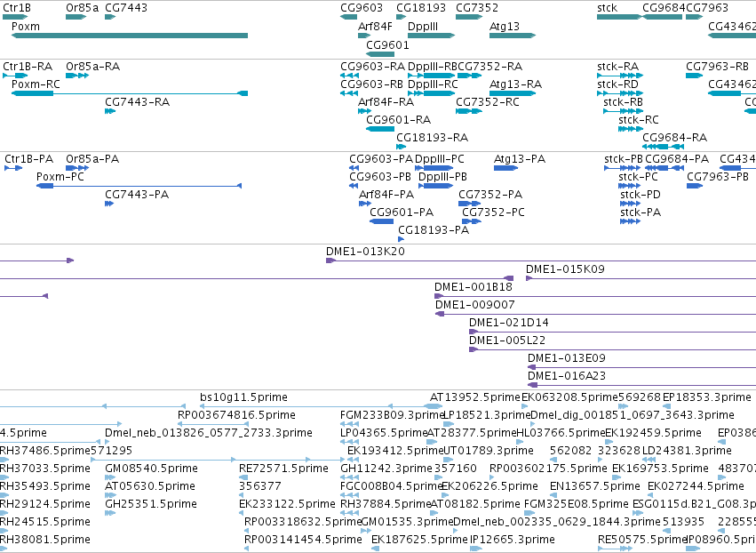
Task: Click the CG9603-RB transcript label
Action: pyautogui.click(x=371, y=84)
